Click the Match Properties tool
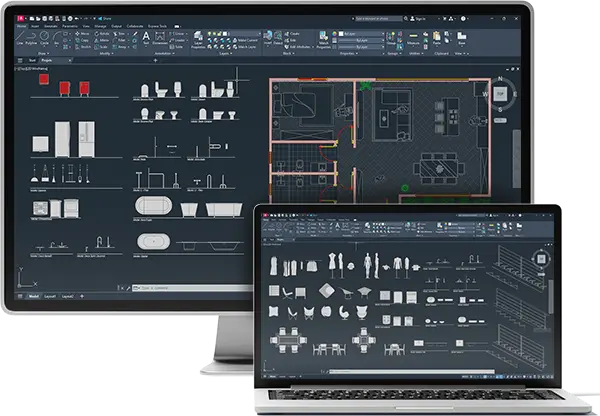The height and width of the screenshot is (416, 600). coord(323,40)
